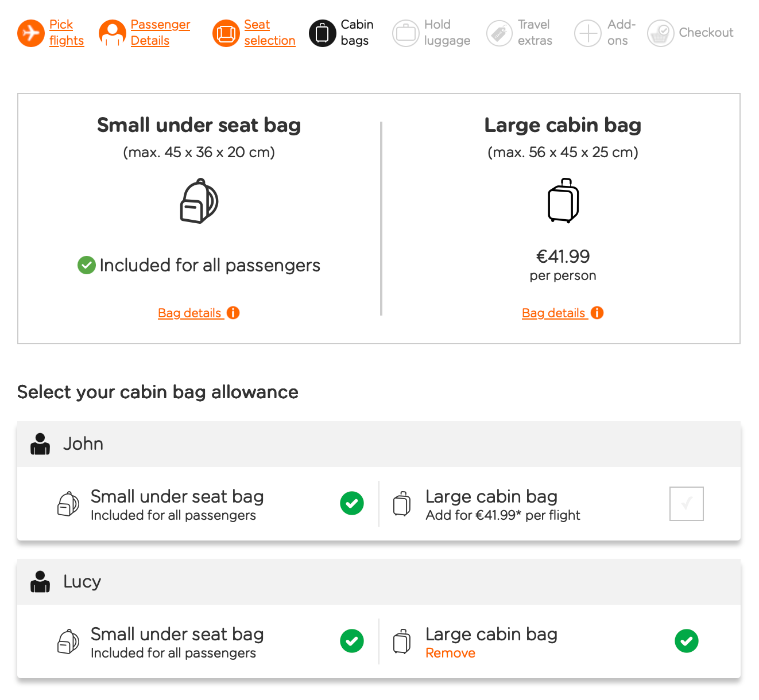Screen dimensions: 759x700
Task: Click the info icon beside large cabin bag details
Action: [596, 313]
